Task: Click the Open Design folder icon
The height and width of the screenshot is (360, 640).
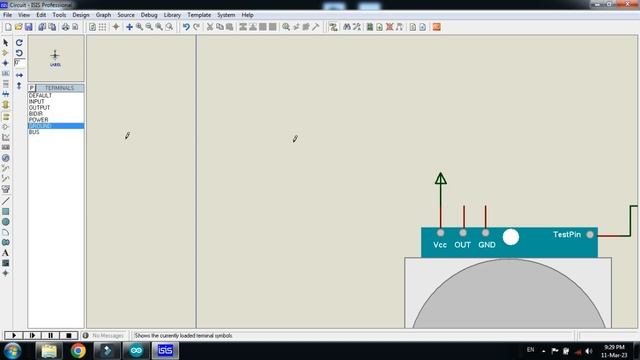Action: click(18, 27)
